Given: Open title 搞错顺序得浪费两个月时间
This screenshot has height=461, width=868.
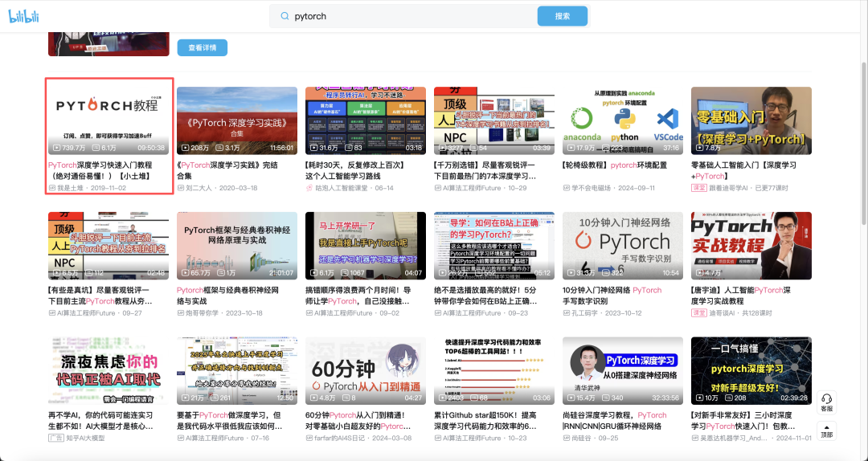Looking at the screenshot, I should tap(358, 296).
